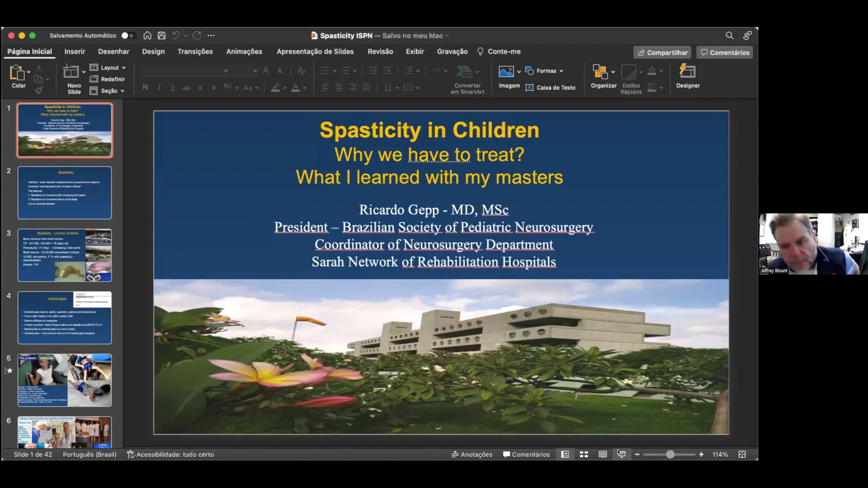This screenshot has width=868, height=488.
Task: Zoom out with the minus button
Action: tap(637, 454)
